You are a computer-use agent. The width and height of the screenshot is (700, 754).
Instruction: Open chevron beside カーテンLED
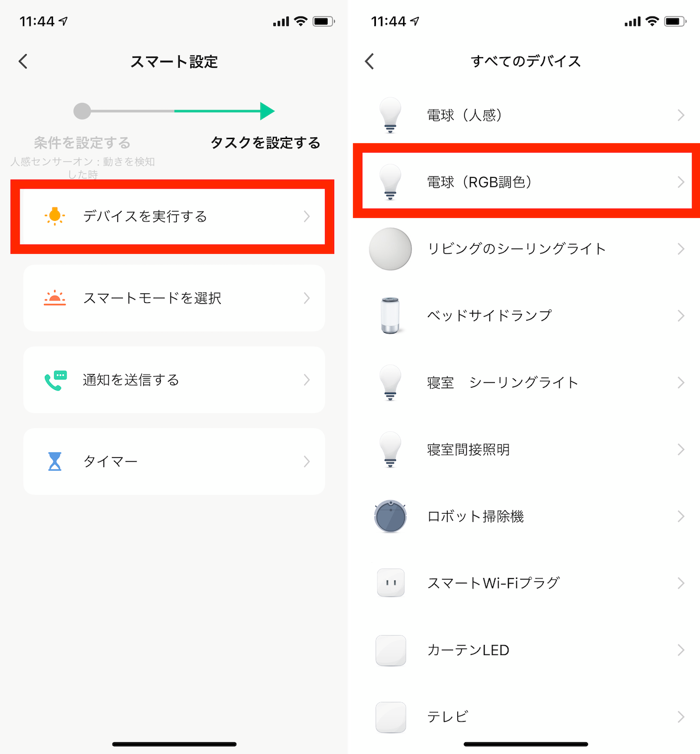(681, 650)
